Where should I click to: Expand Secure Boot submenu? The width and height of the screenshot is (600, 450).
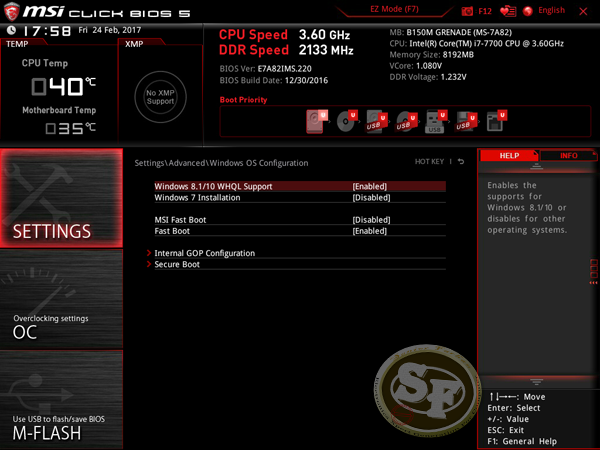[177, 264]
